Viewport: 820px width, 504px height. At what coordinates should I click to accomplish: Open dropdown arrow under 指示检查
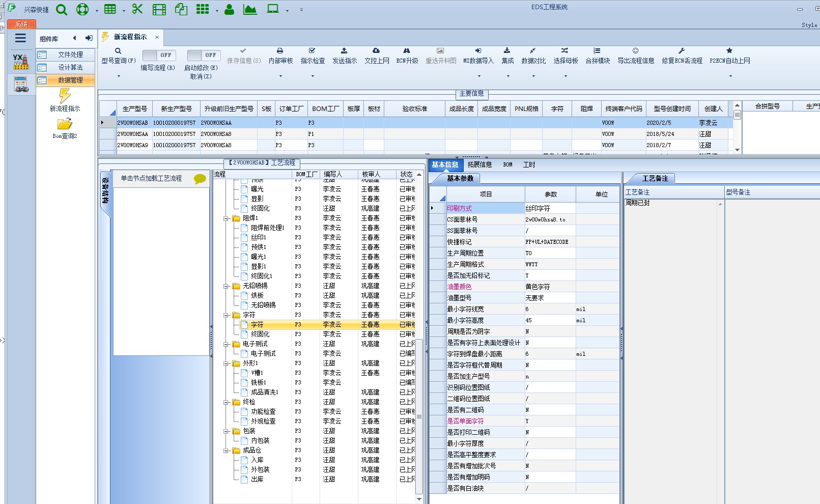coord(313,76)
